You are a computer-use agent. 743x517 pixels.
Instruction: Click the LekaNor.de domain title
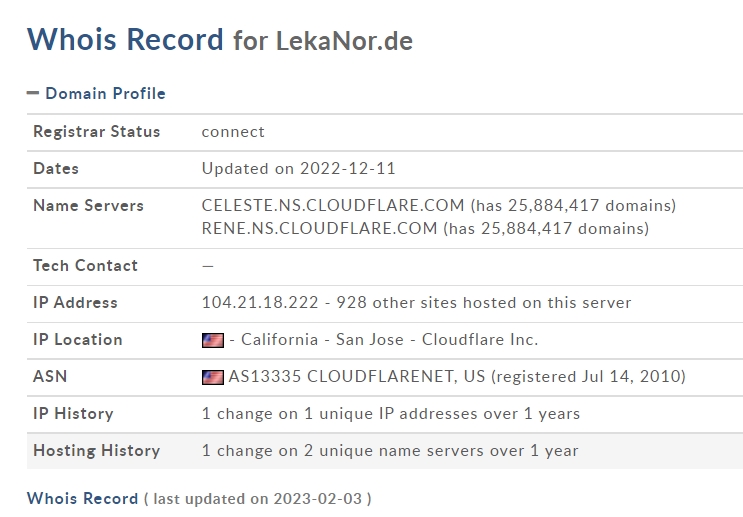[344, 41]
